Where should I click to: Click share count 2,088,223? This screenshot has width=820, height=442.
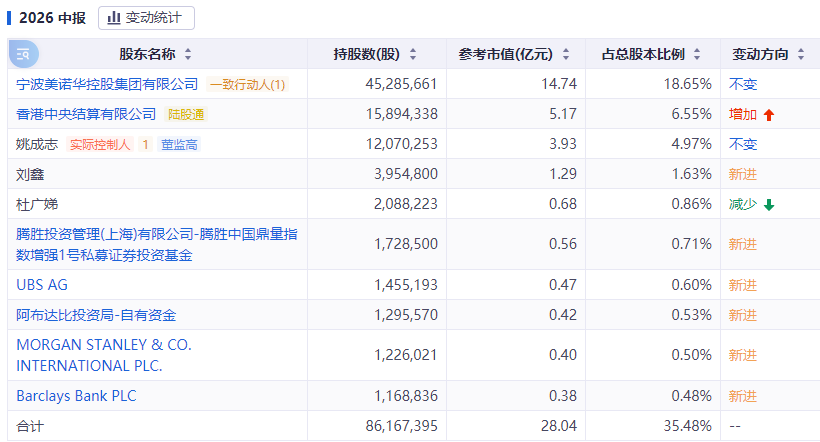pyautogui.click(x=406, y=204)
